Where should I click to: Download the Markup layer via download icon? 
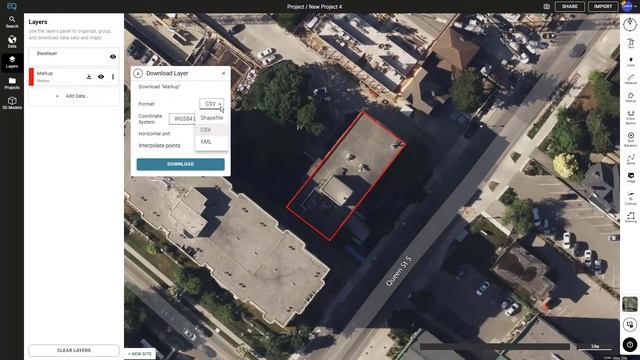click(89, 76)
